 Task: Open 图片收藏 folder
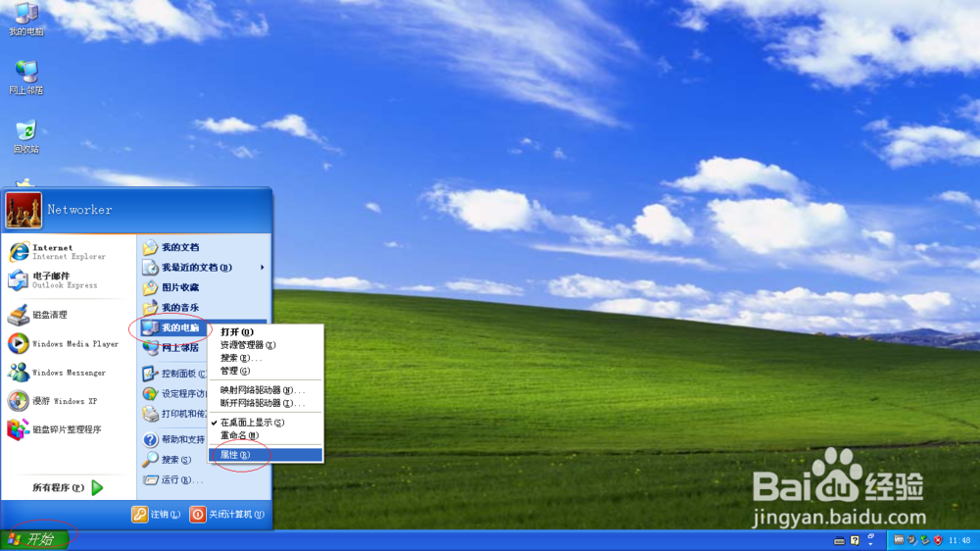[205, 287]
